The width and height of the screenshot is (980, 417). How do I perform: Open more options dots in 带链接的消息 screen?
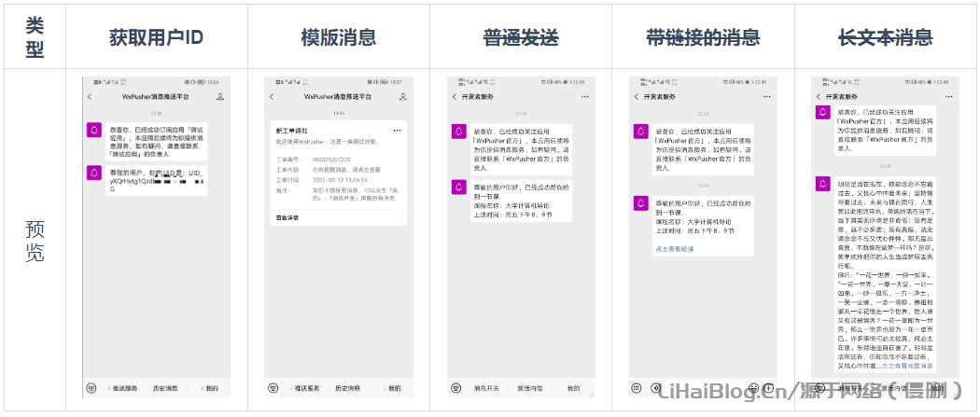[767, 97]
